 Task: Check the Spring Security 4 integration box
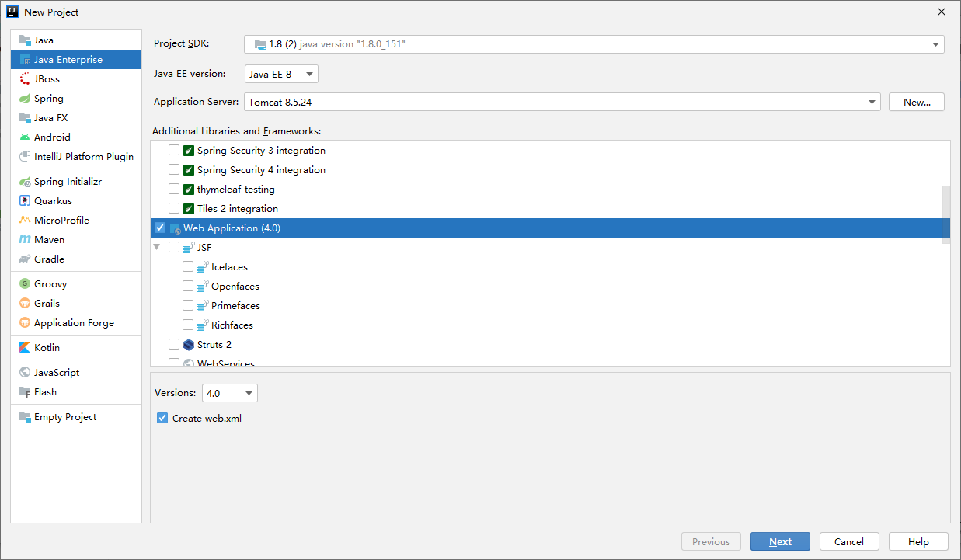174,169
